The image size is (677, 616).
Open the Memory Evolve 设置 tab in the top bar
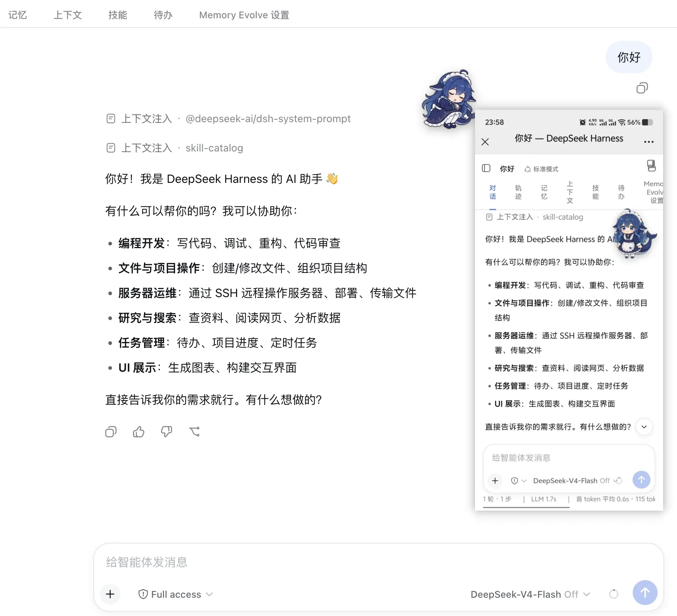tap(244, 15)
